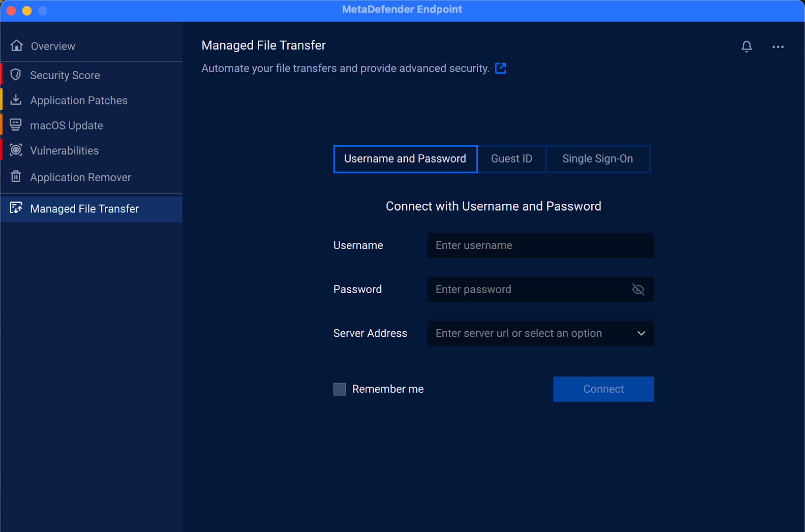Click the macOS Update monitor icon

point(16,125)
